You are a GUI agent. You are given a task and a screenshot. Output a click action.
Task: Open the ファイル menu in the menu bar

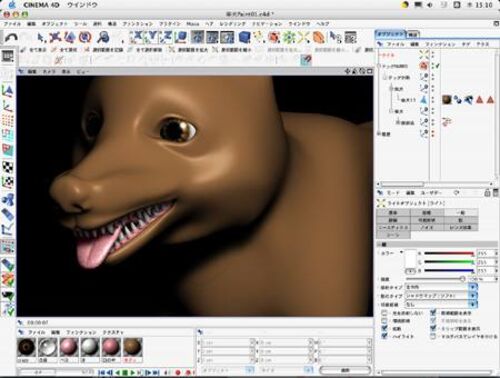point(12,24)
